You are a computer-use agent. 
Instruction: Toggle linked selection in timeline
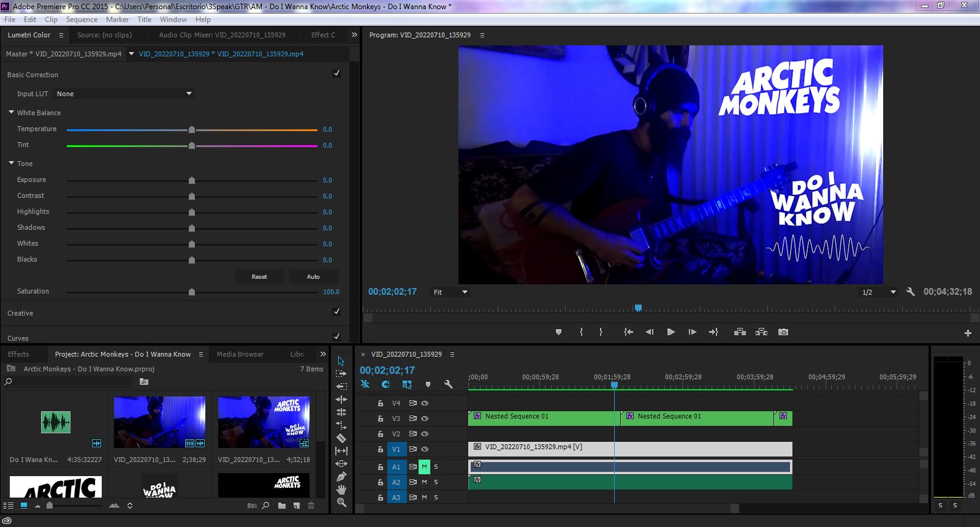pos(407,384)
